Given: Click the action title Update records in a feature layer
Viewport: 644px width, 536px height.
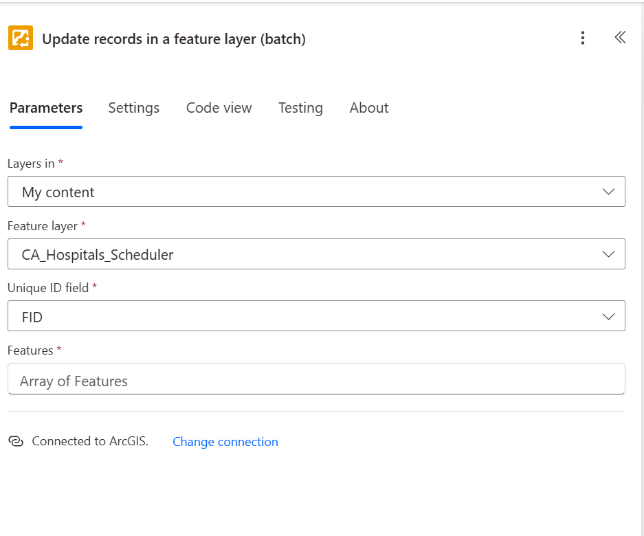Looking at the screenshot, I should (174, 39).
